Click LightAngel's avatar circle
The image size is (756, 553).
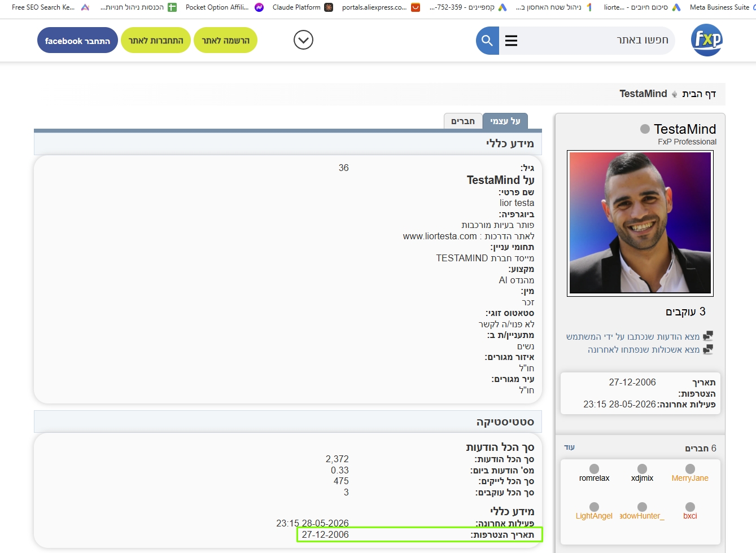pos(594,507)
